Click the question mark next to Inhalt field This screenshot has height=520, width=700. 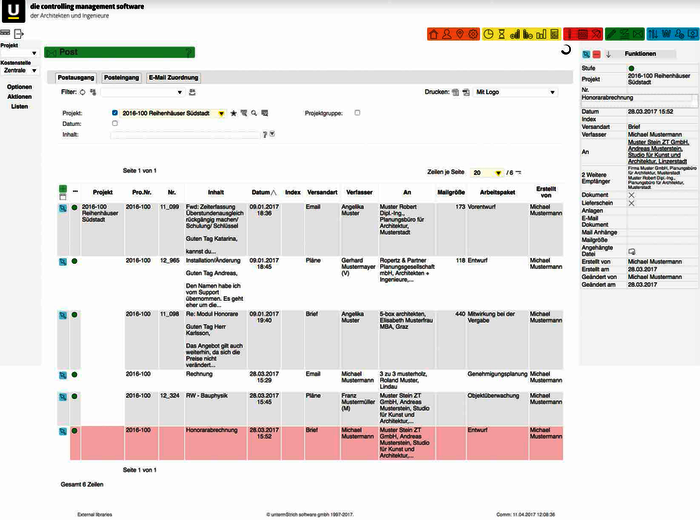coord(265,135)
